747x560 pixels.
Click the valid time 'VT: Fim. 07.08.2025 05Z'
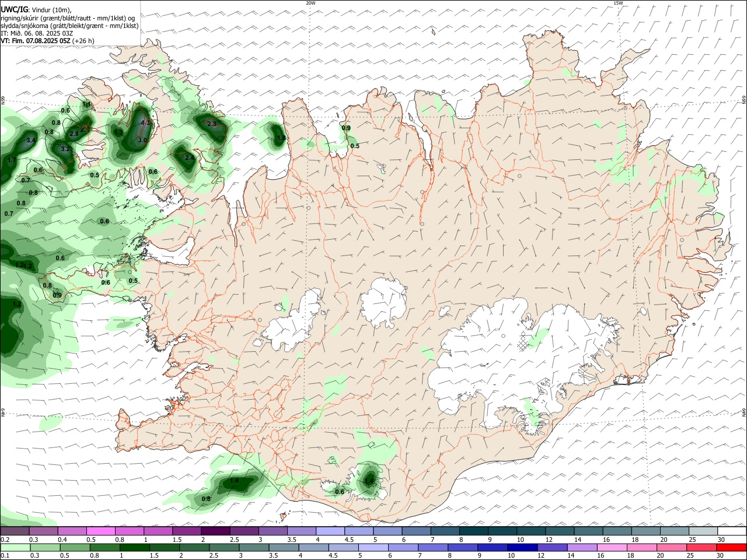click(36, 41)
